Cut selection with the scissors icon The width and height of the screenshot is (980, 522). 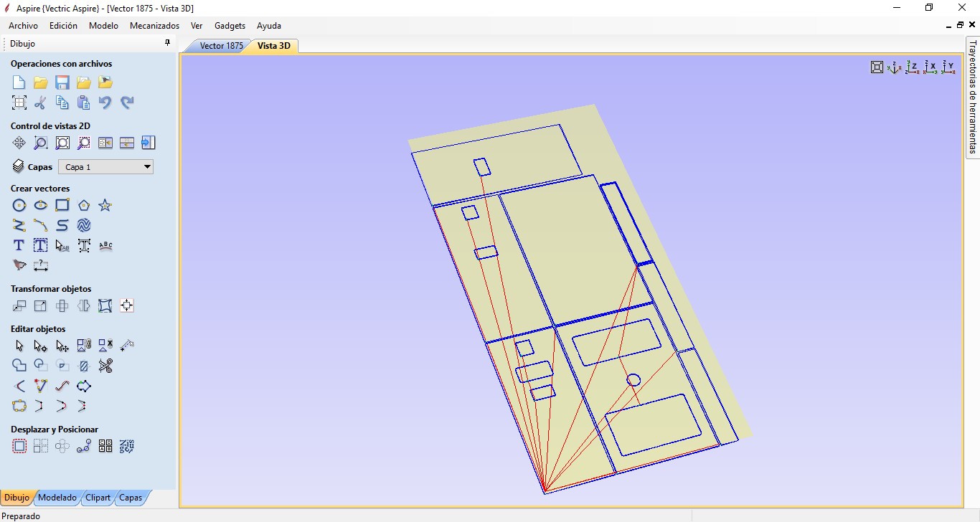click(41, 103)
